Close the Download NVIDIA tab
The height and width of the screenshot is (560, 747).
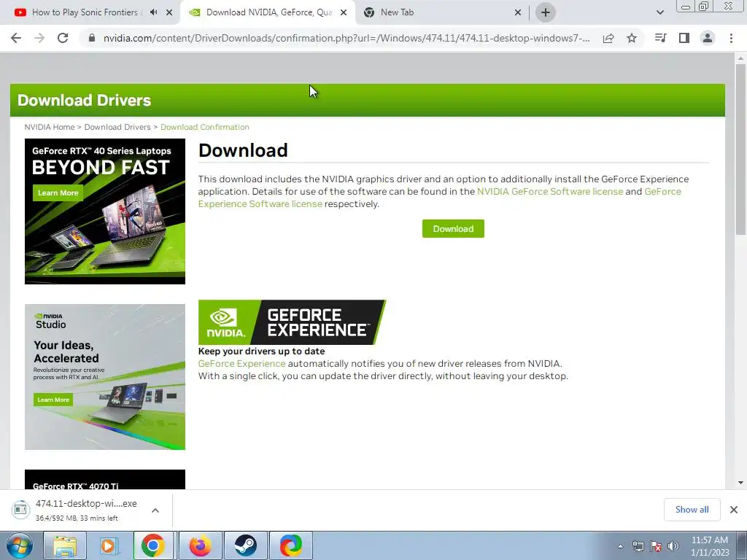pos(344,13)
